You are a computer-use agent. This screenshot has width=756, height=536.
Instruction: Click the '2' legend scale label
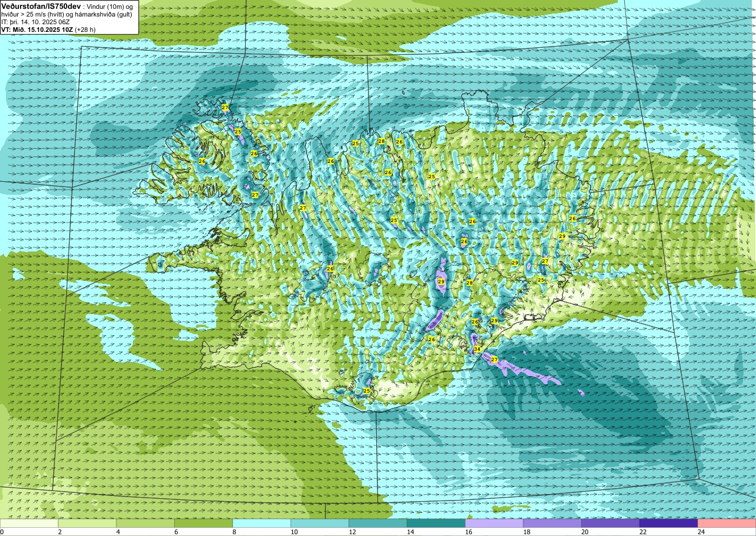point(60,532)
